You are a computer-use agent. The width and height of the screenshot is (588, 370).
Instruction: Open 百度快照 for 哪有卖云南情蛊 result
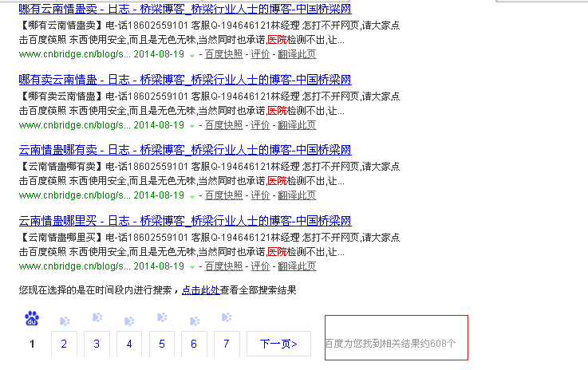coord(224,125)
